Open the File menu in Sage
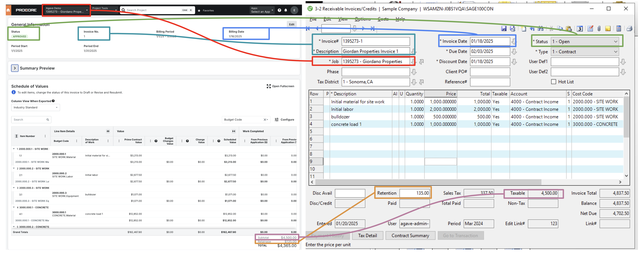 click(313, 19)
